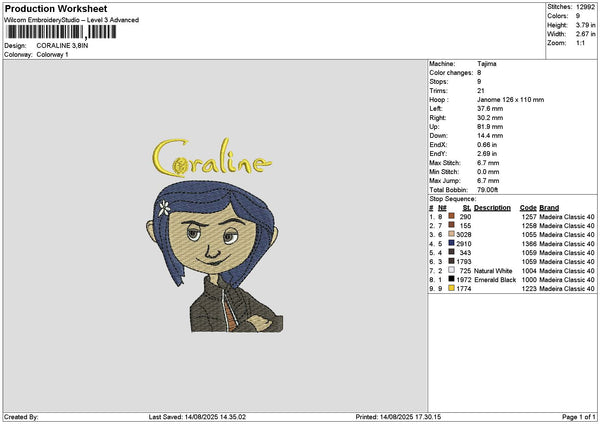Click the barcode below the studio title

pyautogui.click(x=61, y=32)
